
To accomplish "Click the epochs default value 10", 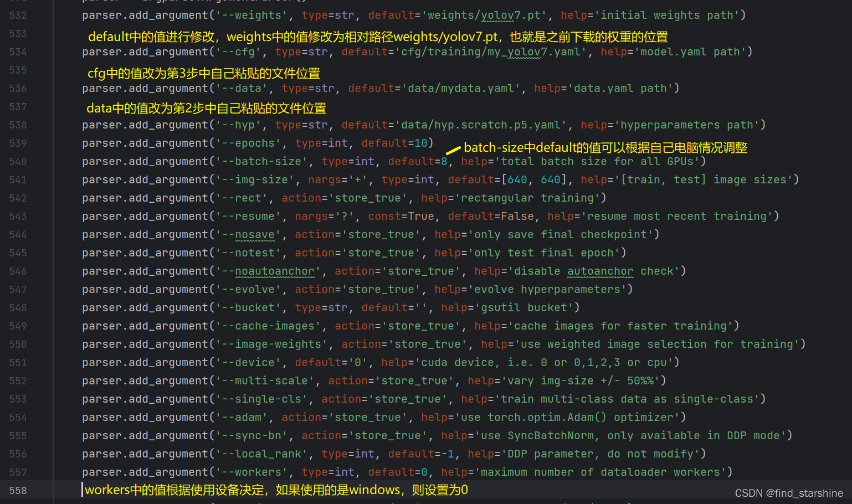I will [x=421, y=143].
